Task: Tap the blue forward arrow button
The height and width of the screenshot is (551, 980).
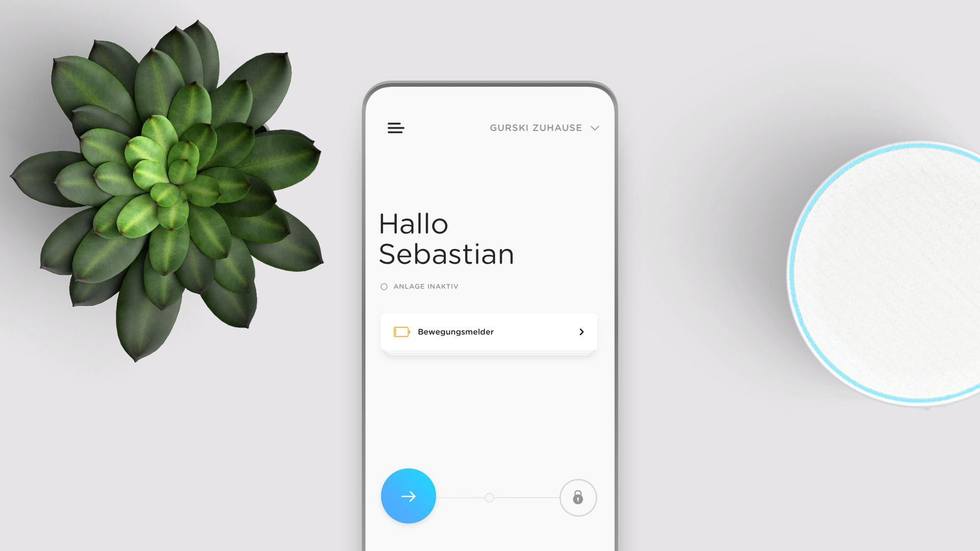Action: pyautogui.click(x=408, y=495)
